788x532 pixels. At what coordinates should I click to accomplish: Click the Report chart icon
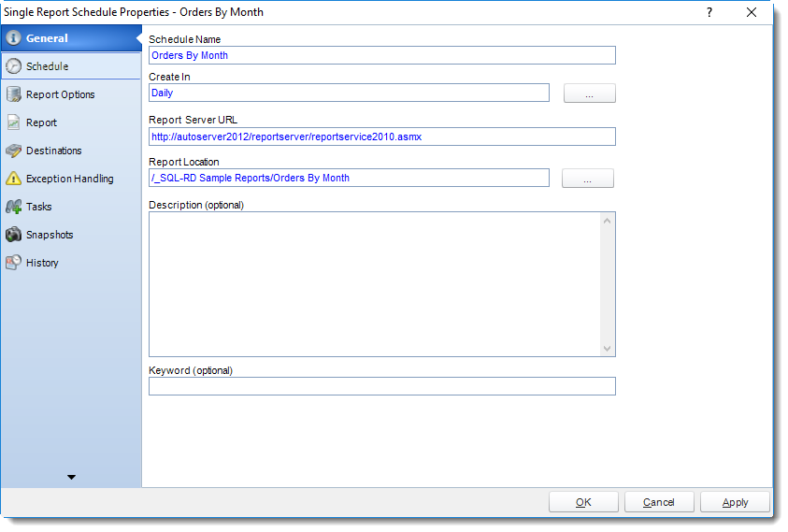14,122
